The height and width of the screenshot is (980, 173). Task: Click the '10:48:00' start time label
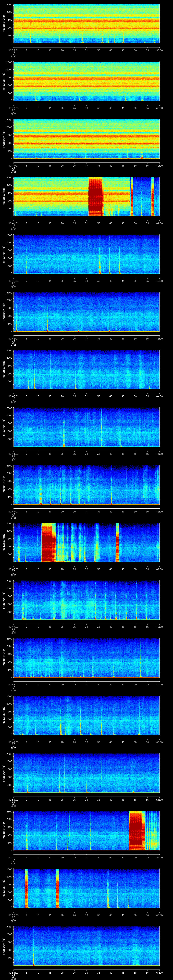[13, 684]
